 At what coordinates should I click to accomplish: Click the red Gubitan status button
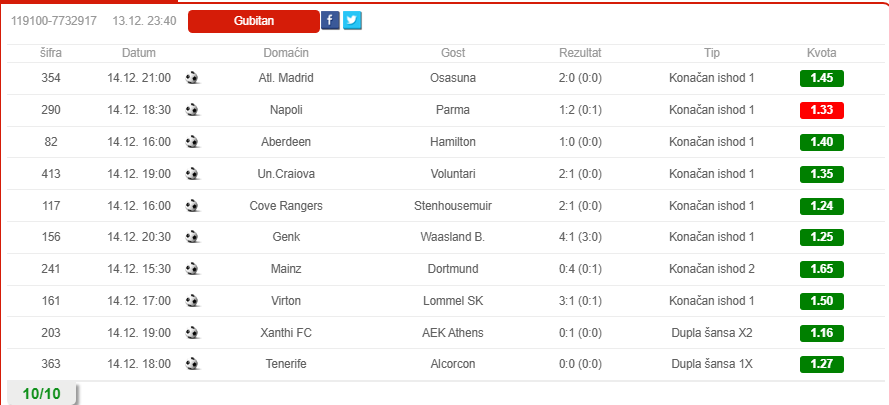tap(253, 21)
